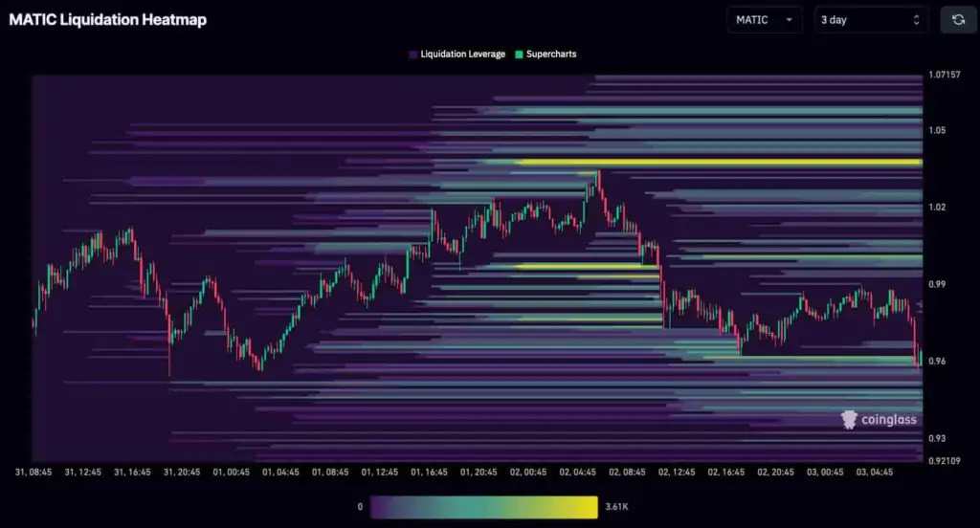
Task: Toggle the Liquidation Leverage legend item
Action: pyautogui.click(x=457, y=55)
